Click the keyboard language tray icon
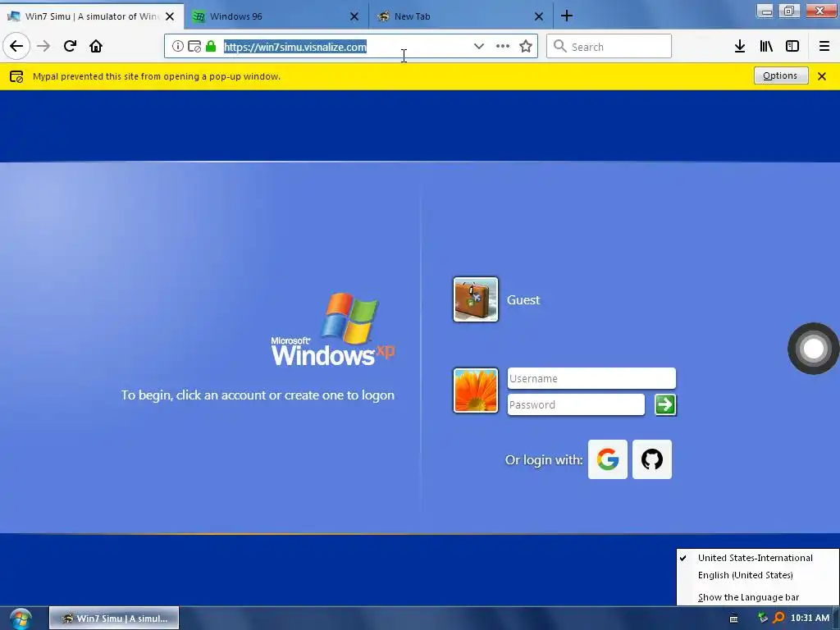Screen dimensions: 840x630 click(734, 619)
